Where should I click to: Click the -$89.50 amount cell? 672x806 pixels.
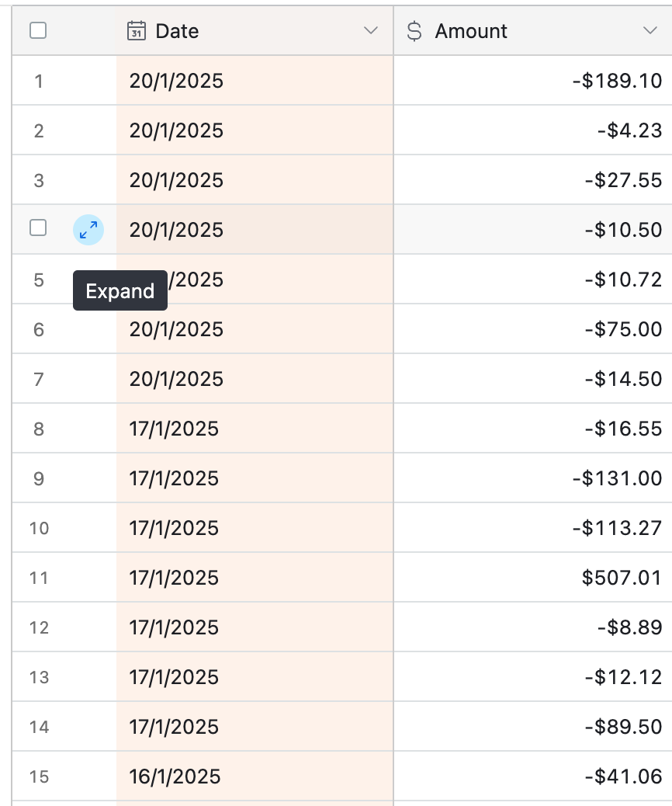tap(533, 727)
